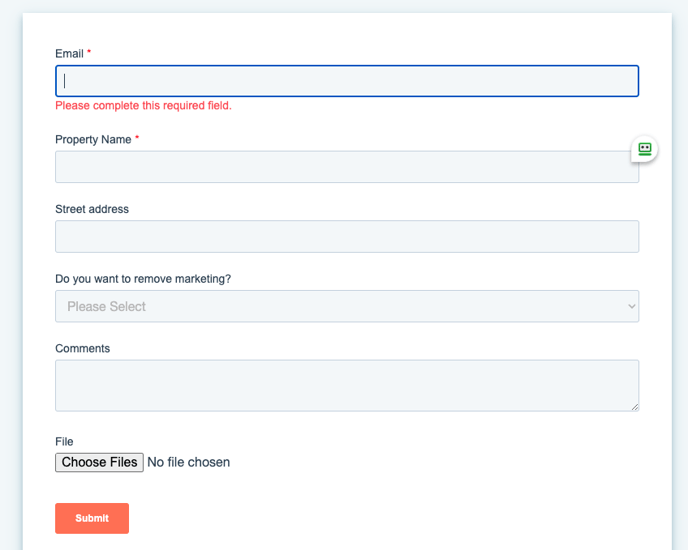Submit the form with the orange button
This screenshot has height=550, width=688.
[x=92, y=518]
